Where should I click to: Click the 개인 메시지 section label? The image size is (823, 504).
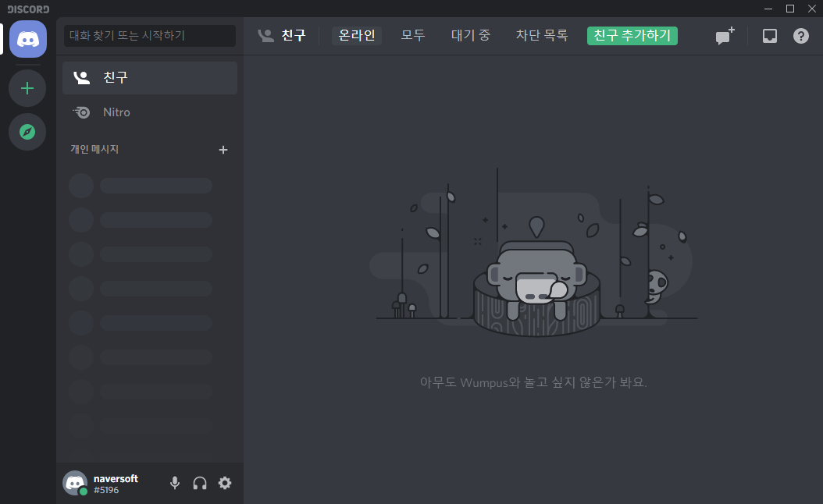(x=94, y=150)
